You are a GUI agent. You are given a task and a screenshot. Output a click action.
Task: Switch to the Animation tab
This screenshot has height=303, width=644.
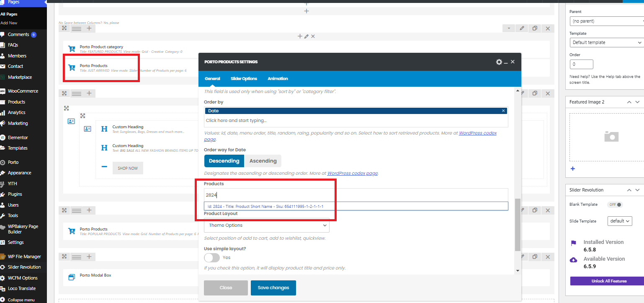tap(278, 79)
